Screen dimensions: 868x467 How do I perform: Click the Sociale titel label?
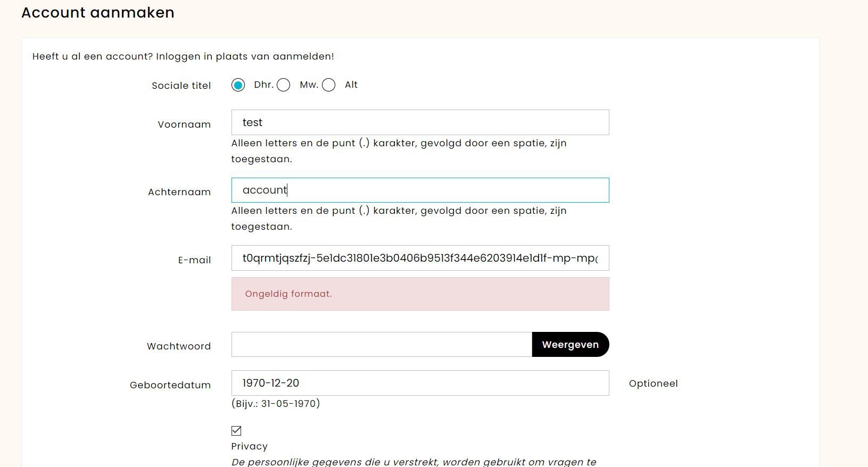(181, 86)
